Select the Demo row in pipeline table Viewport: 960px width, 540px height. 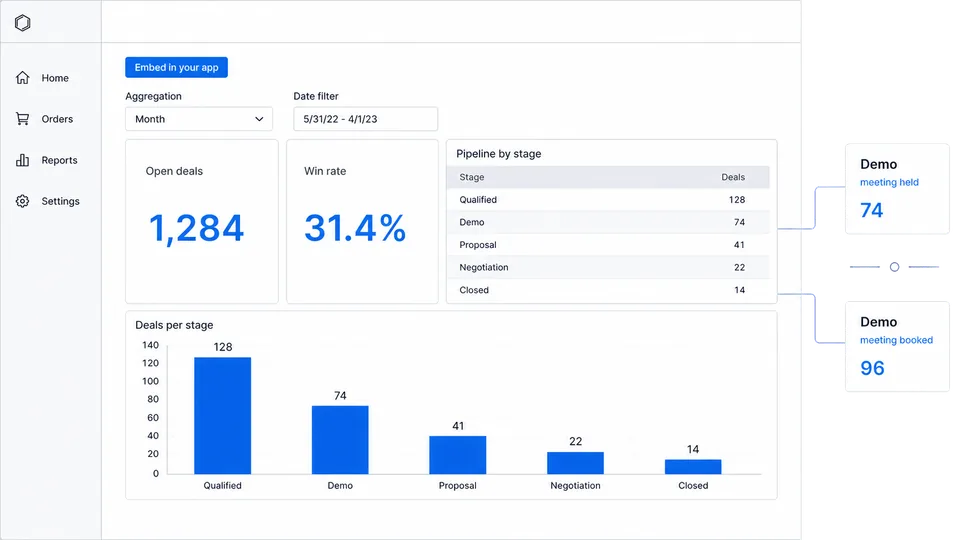[x=608, y=222]
